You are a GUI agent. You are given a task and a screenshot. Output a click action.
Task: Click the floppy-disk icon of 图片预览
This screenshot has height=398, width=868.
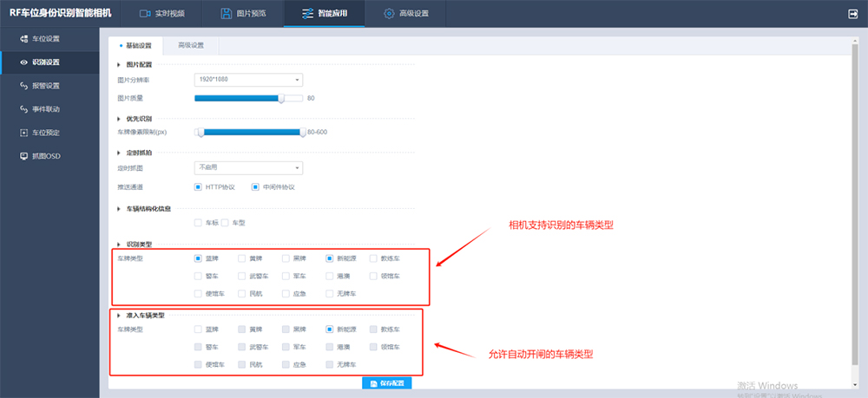coord(226,14)
